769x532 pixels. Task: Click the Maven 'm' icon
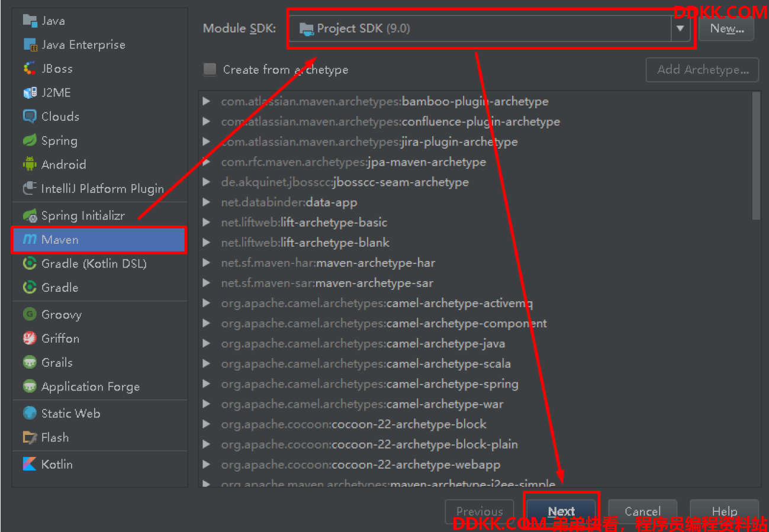tap(30, 240)
